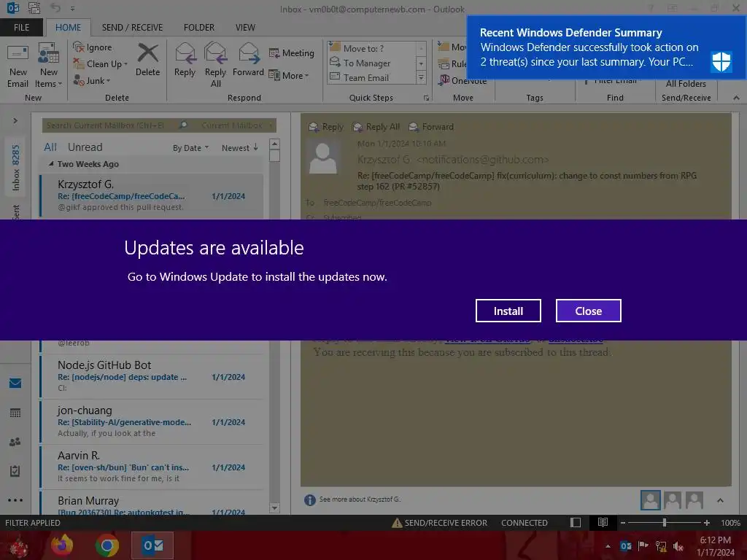Expand the folder pane arrow
Viewport: 747px width, 560px height.
pyautogui.click(x=15, y=120)
